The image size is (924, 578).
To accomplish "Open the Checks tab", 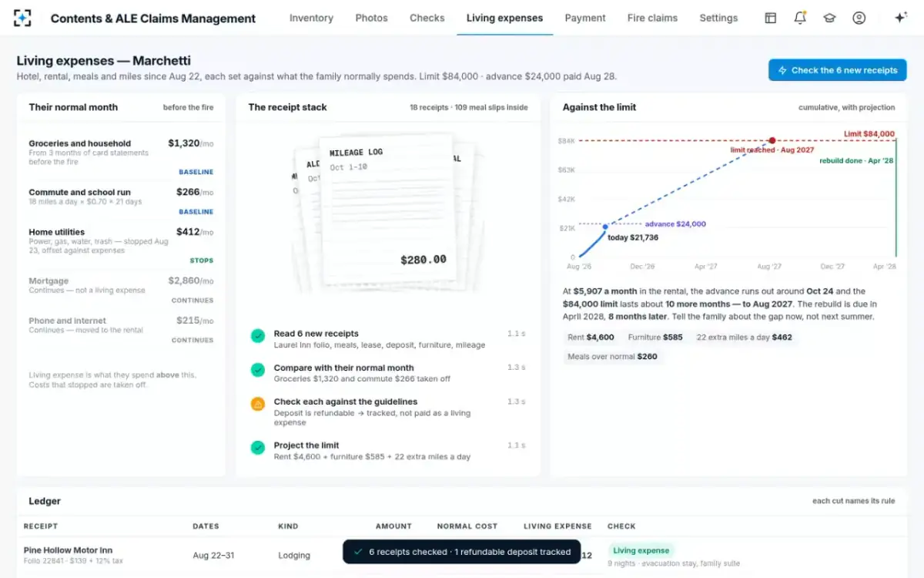I will click(x=427, y=18).
